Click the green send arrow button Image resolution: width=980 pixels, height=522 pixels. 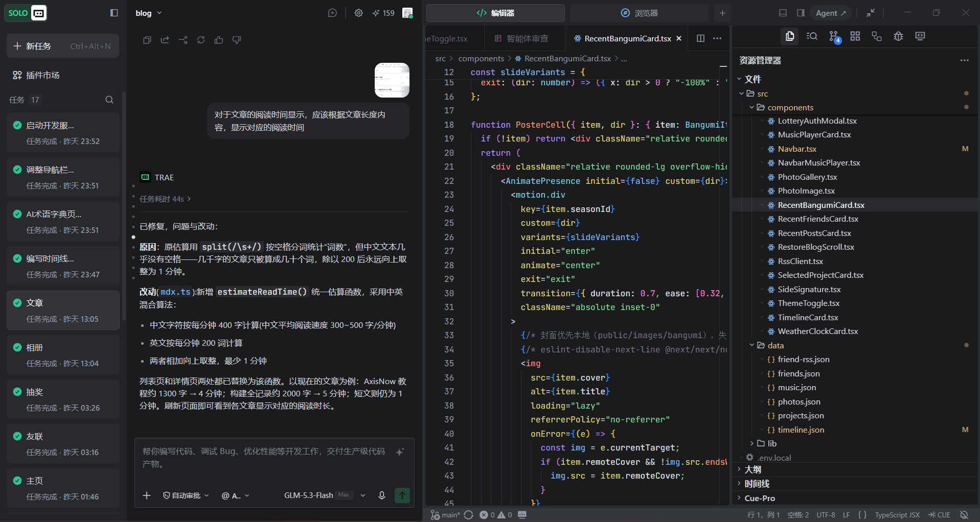pyautogui.click(x=402, y=495)
